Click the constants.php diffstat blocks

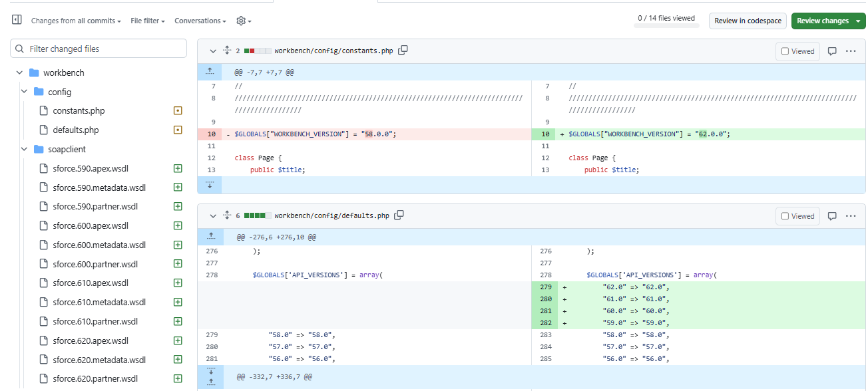pos(258,51)
